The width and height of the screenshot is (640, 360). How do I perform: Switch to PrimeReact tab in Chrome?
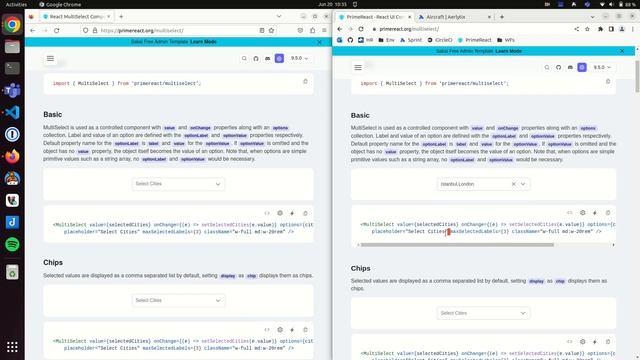pos(375,17)
